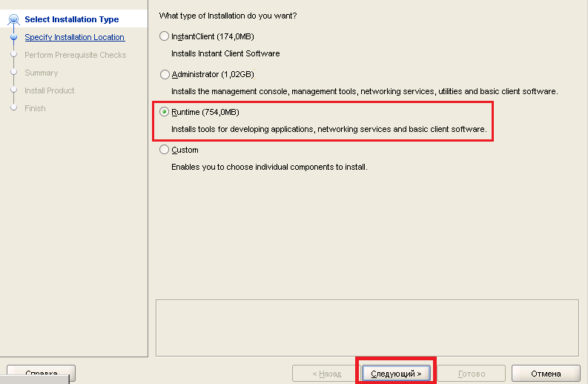Click the text 'Installs Instant Client Software'
This screenshot has width=588, height=384.
(x=225, y=53)
